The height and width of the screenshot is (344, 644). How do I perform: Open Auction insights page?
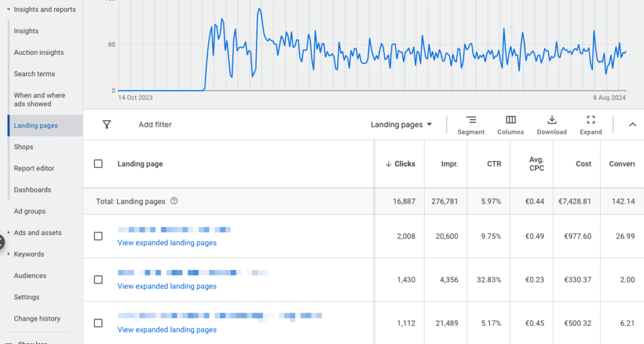pos(39,52)
